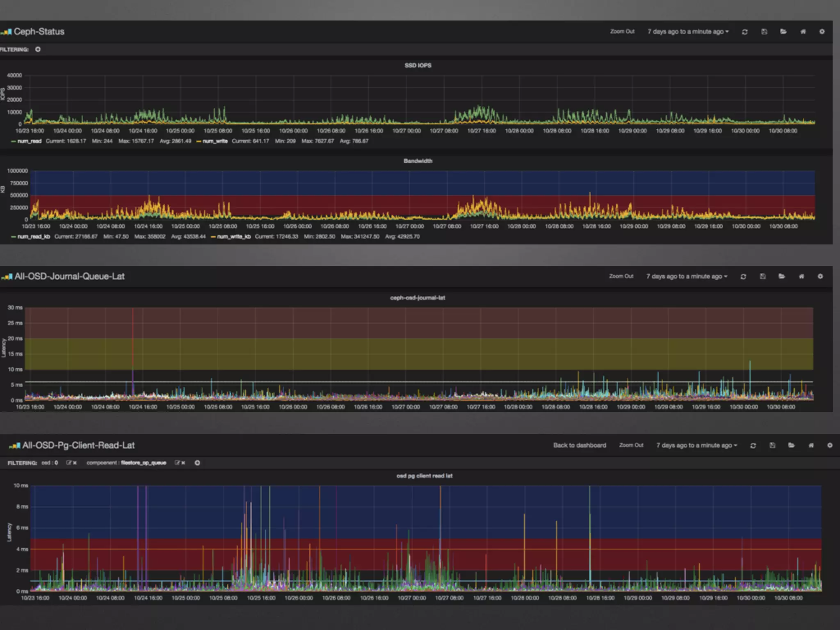The image size is (840, 630).
Task: Remove the osd : 0 filter
Action: pyautogui.click(x=75, y=463)
